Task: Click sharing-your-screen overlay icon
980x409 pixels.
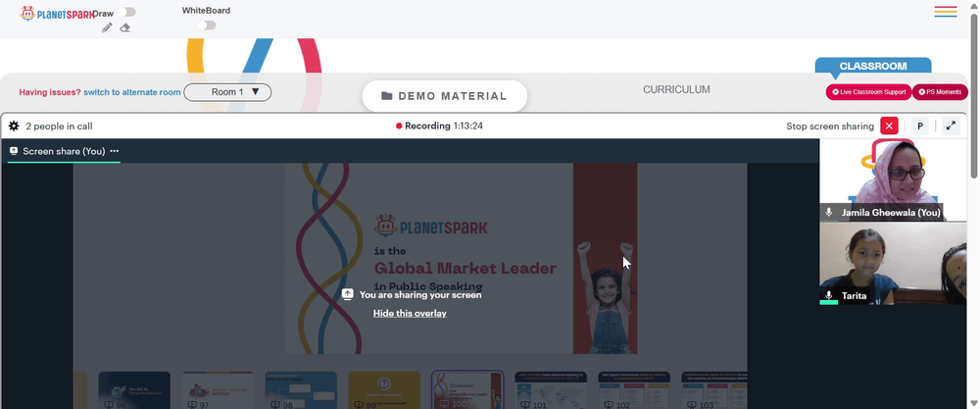Action: (x=348, y=294)
